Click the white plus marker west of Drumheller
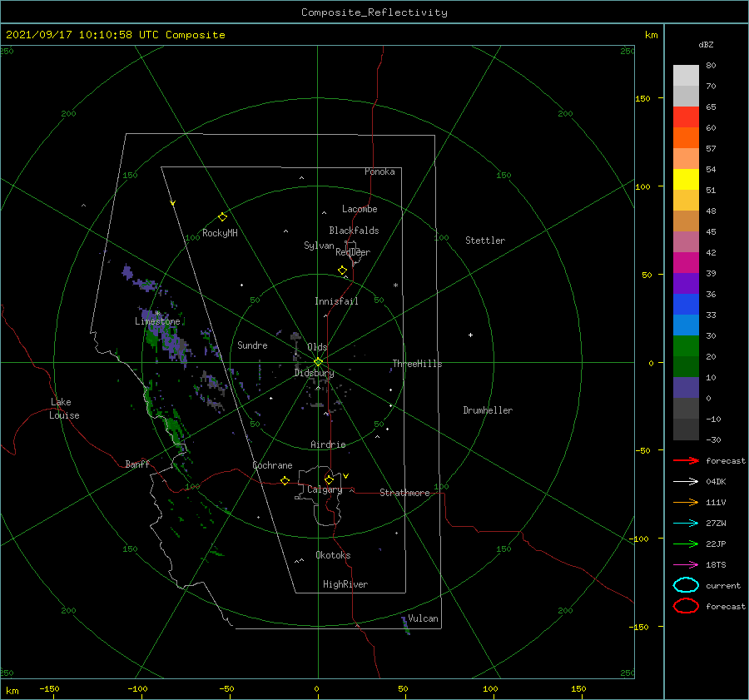 (x=470, y=335)
